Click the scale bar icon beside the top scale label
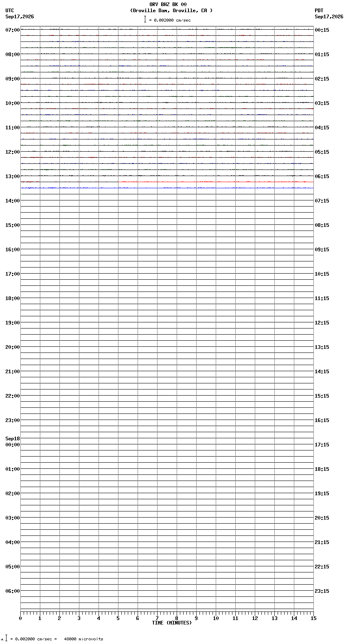 point(145,19)
